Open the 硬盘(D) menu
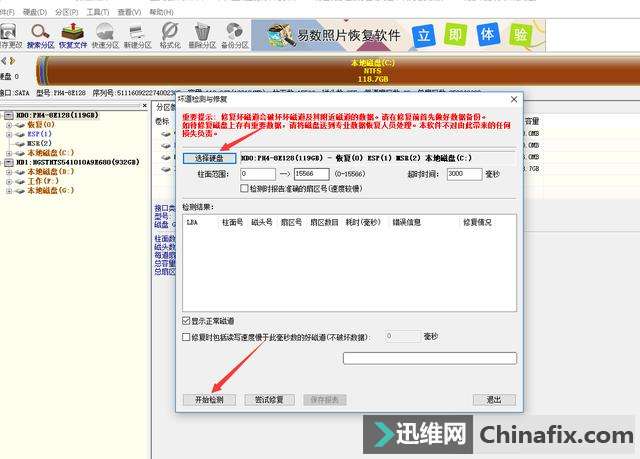Screen dimensions: 640x459 (x=35, y=12)
